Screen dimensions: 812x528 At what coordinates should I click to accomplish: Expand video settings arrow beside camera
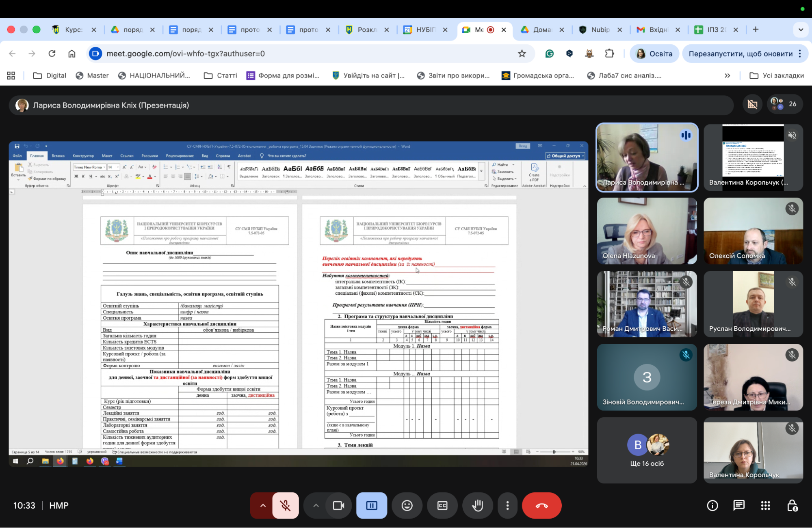click(316, 506)
